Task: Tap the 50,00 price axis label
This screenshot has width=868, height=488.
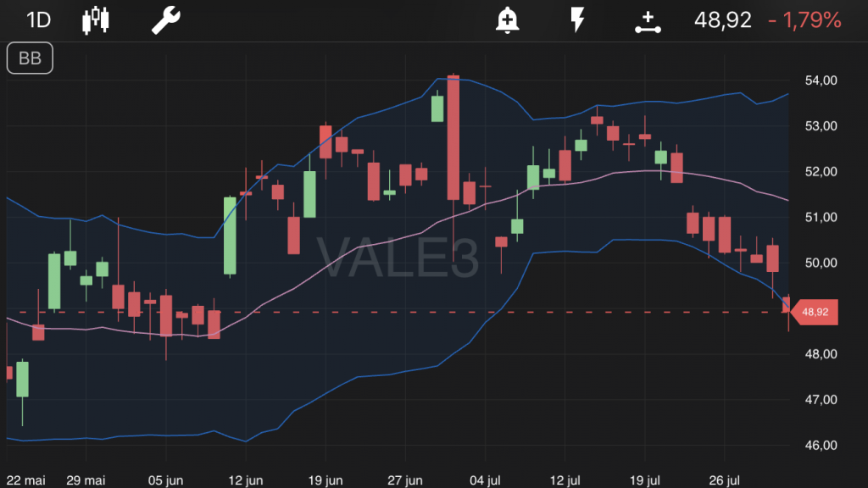Action: coord(821,263)
